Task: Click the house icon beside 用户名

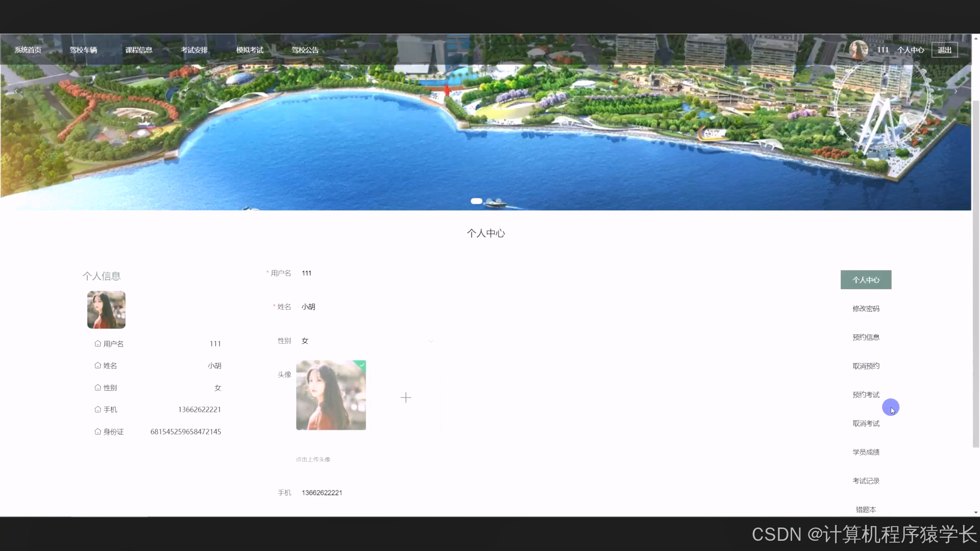Action: tap(97, 344)
